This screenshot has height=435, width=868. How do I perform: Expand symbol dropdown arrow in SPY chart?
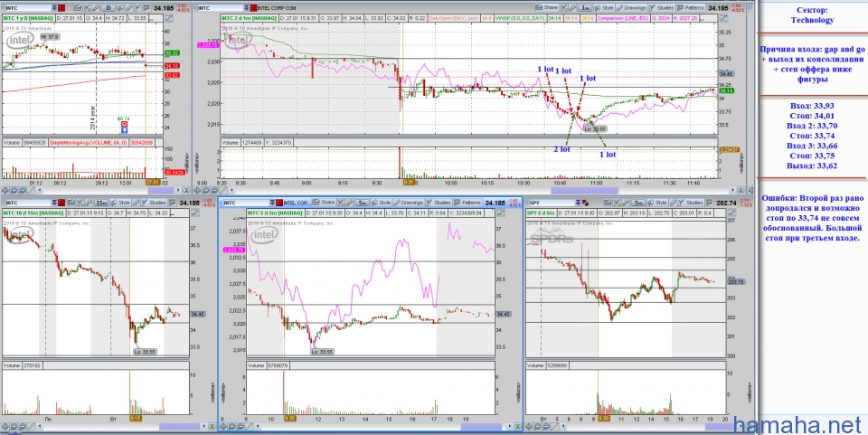(578, 203)
